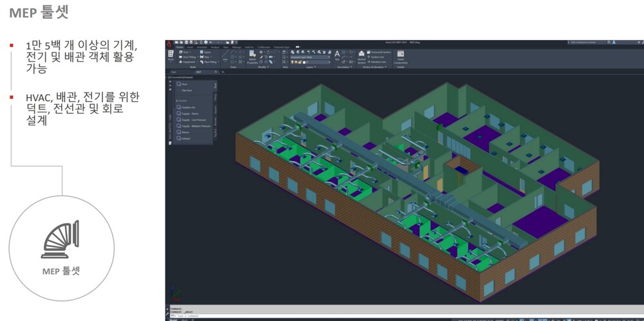644x321 pixels.
Task: Select the Fitting tab on tool palette
Action: pos(215,97)
